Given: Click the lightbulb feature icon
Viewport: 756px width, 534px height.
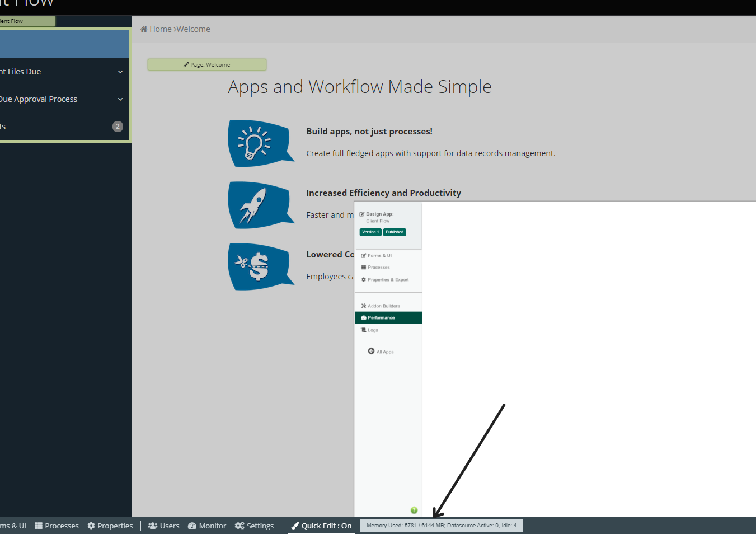Looking at the screenshot, I should pyautogui.click(x=260, y=143).
